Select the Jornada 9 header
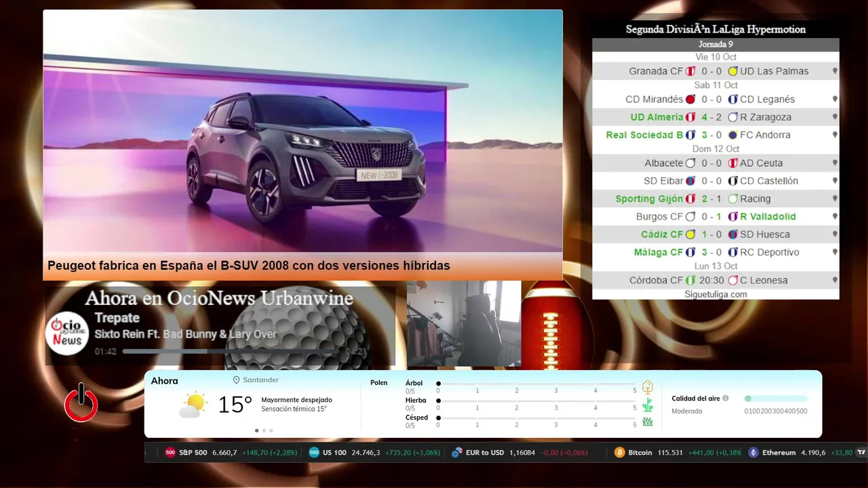The image size is (868, 488). click(715, 44)
